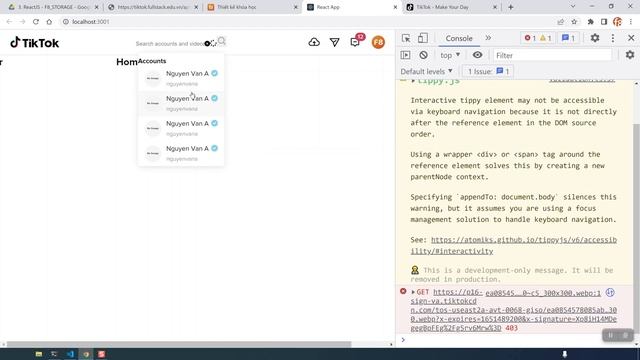The height and width of the screenshot is (360, 640).
Task: Click the search accounts input field
Action: tap(169, 43)
